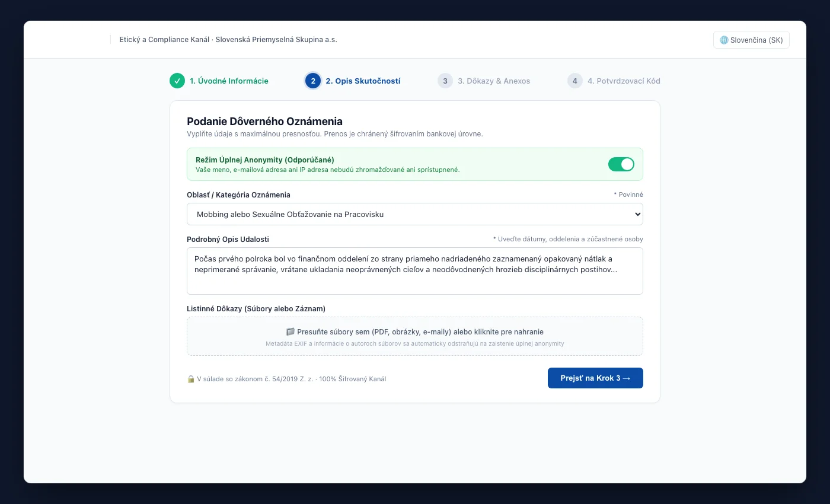Go to the 1. Úvodné Informácie step
This screenshot has height=504, width=830.
pos(229,81)
